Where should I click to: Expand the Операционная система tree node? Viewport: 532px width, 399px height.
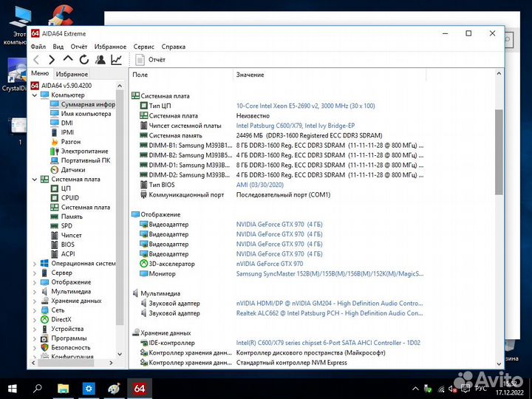click(34, 264)
